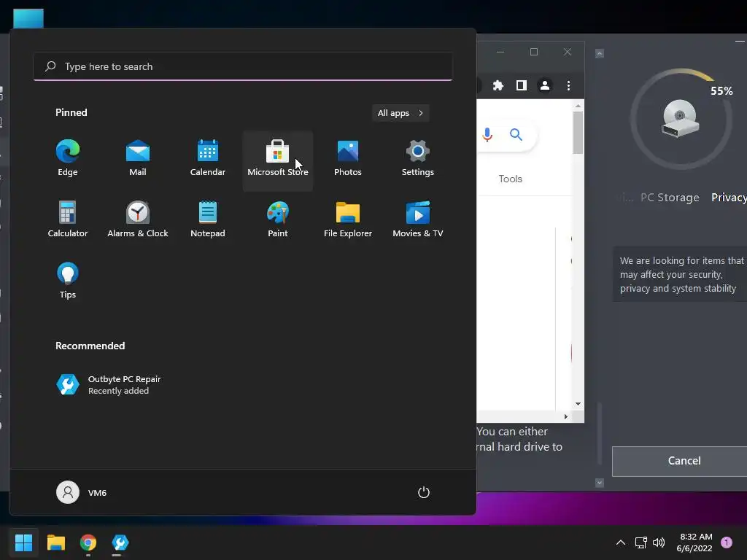Open Chrome three-dot menu

[568, 85]
